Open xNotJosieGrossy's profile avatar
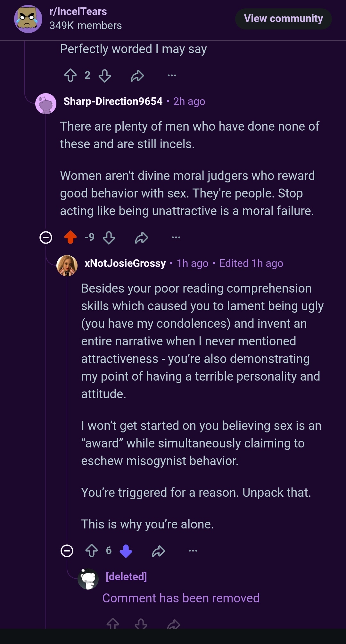The height and width of the screenshot is (644, 346). point(67,265)
